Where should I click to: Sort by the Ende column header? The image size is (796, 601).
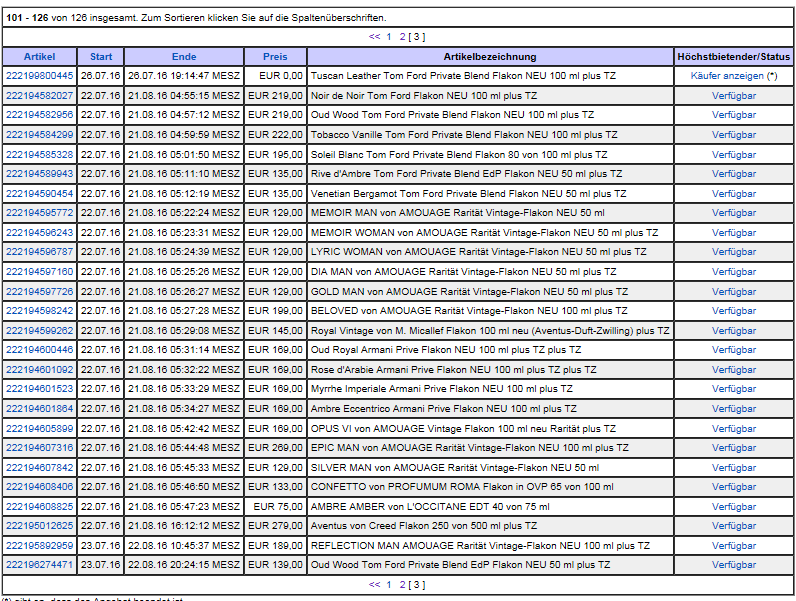pyautogui.click(x=184, y=57)
